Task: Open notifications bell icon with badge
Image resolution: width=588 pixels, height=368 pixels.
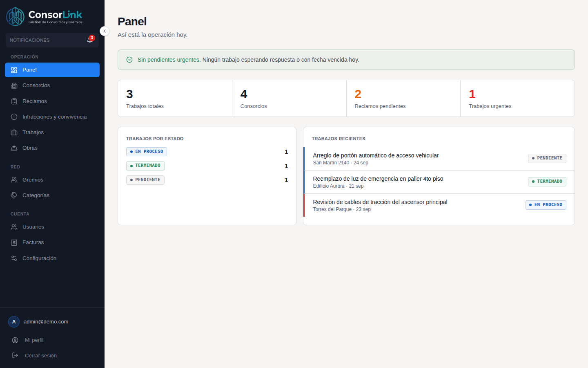Action: click(90, 40)
